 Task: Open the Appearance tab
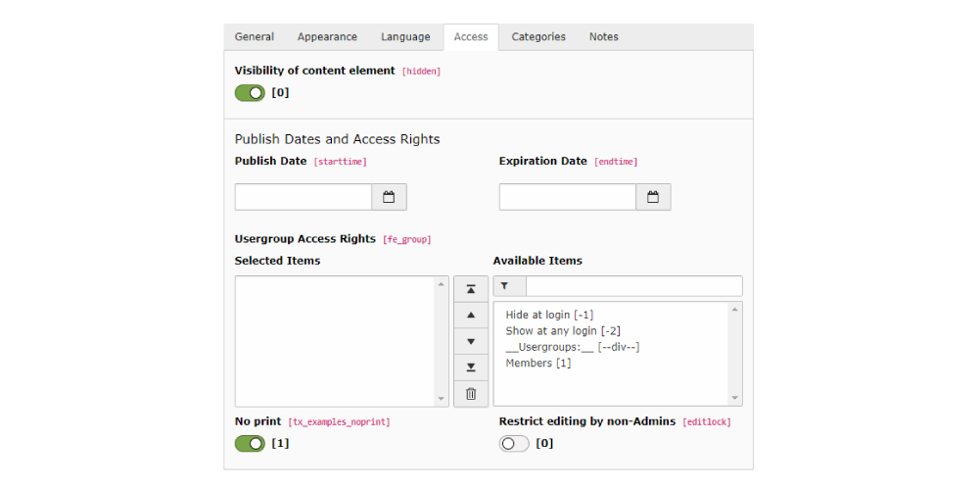click(x=327, y=37)
